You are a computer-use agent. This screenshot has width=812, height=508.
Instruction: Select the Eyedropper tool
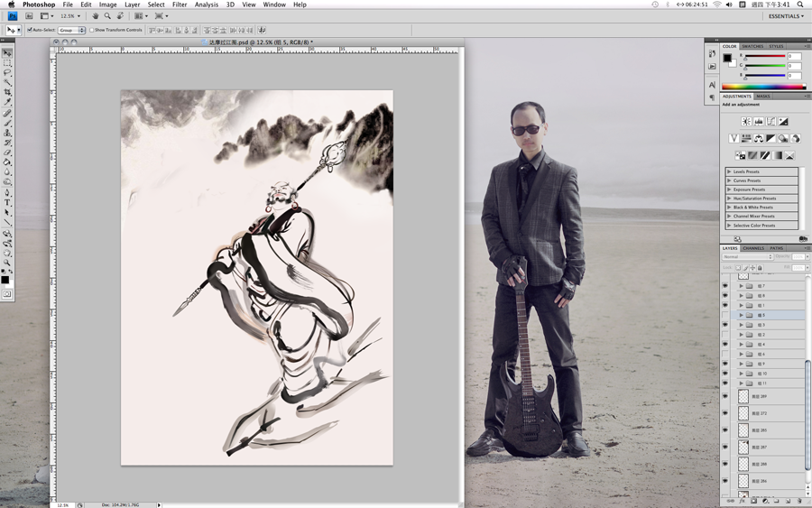pyautogui.click(x=6, y=102)
